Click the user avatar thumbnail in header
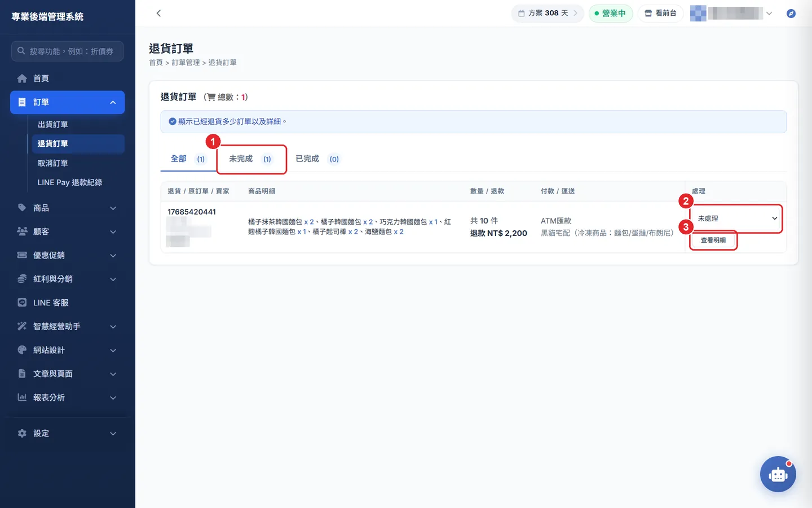The height and width of the screenshot is (508, 812). coord(698,13)
